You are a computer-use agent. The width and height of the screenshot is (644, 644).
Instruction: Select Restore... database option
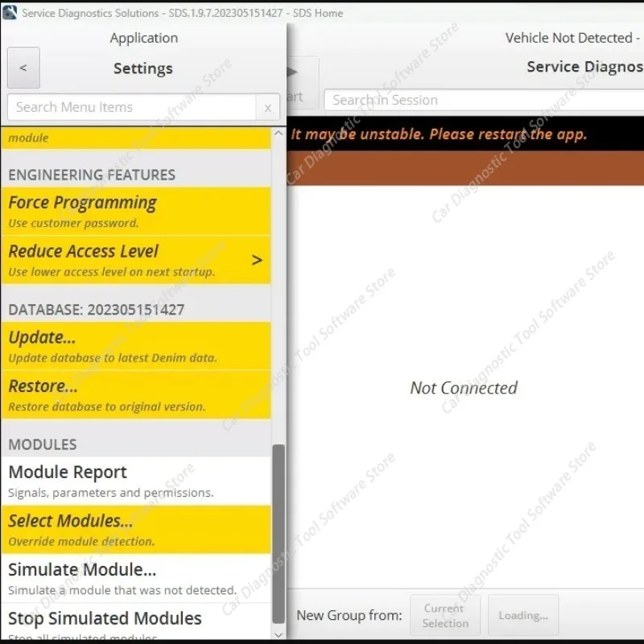click(x=136, y=395)
